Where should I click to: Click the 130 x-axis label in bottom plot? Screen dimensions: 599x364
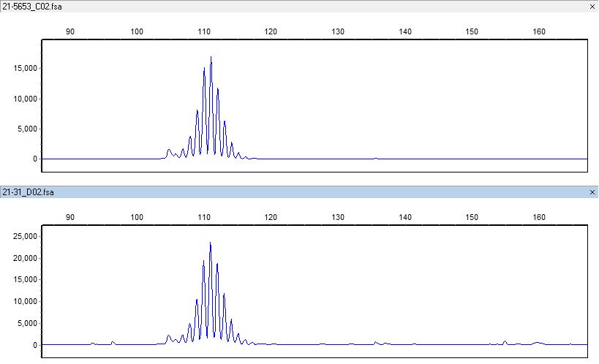pyautogui.click(x=338, y=218)
